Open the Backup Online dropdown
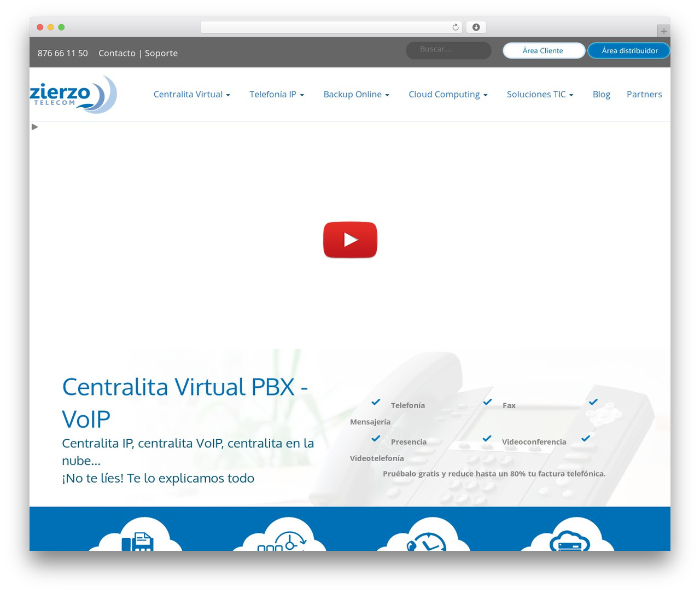The image size is (700, 593). [357, 94]
